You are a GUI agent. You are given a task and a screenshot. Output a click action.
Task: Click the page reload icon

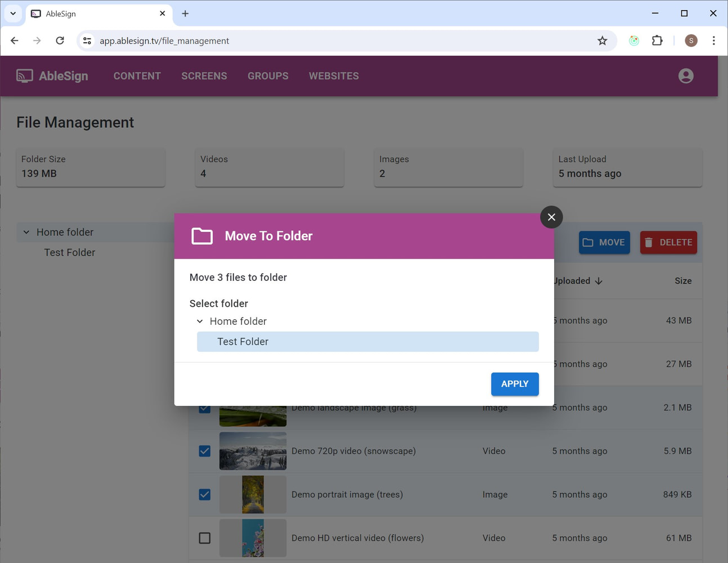coord(60,41)
